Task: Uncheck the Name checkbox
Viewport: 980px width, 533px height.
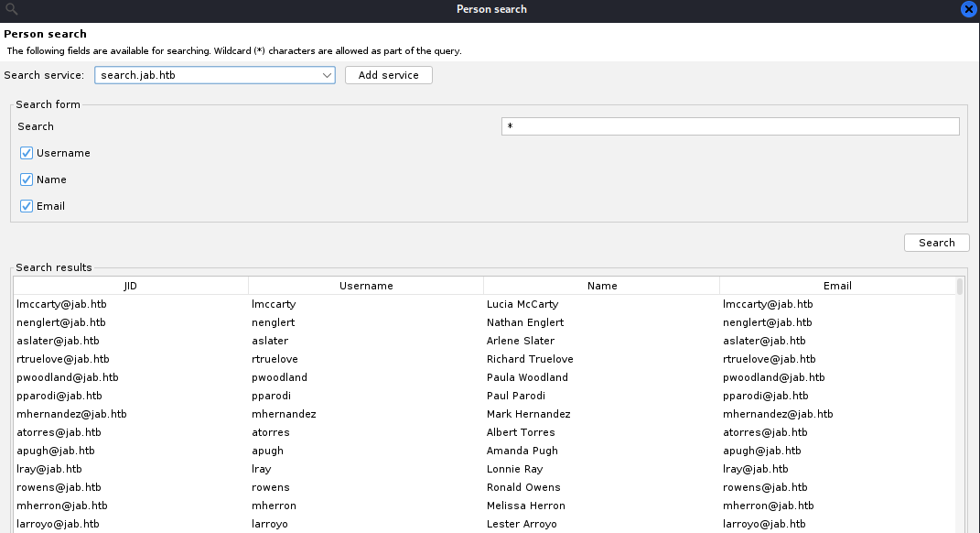Action: click(x=27, y=179)
